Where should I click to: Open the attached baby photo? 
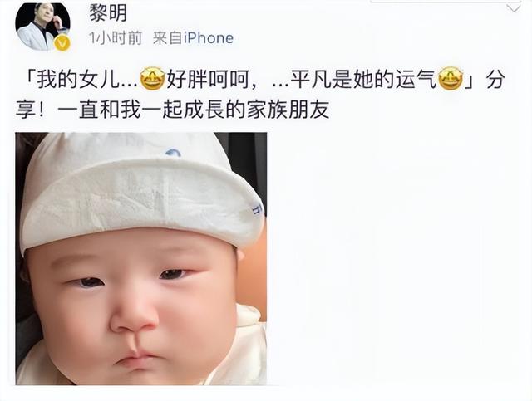click(x=141, y=259)
